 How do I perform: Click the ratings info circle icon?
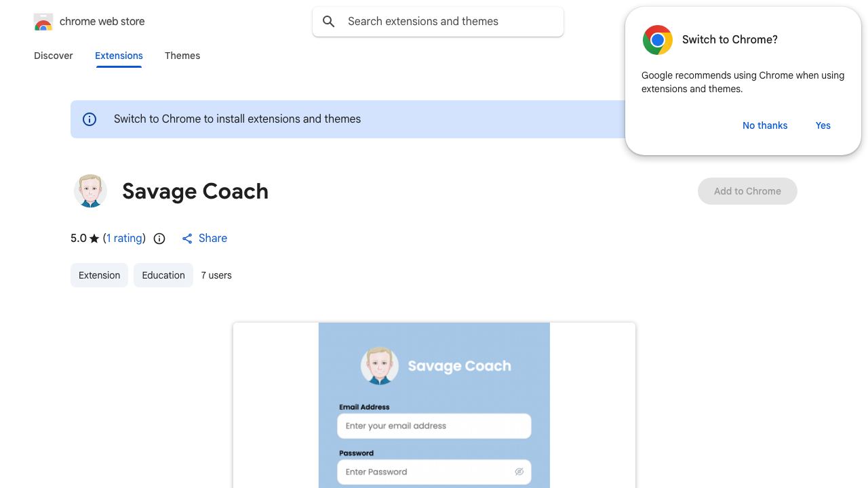coord(159,239)
